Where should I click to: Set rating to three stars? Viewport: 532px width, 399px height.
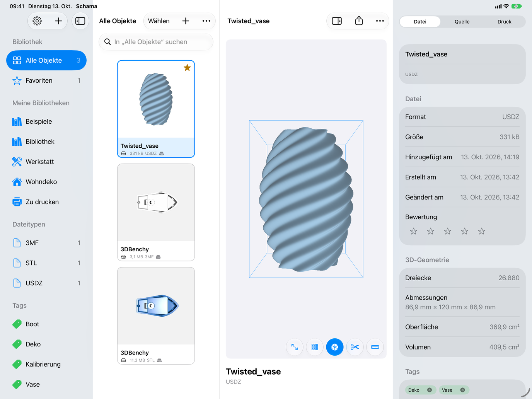click(x=448, y=231)
